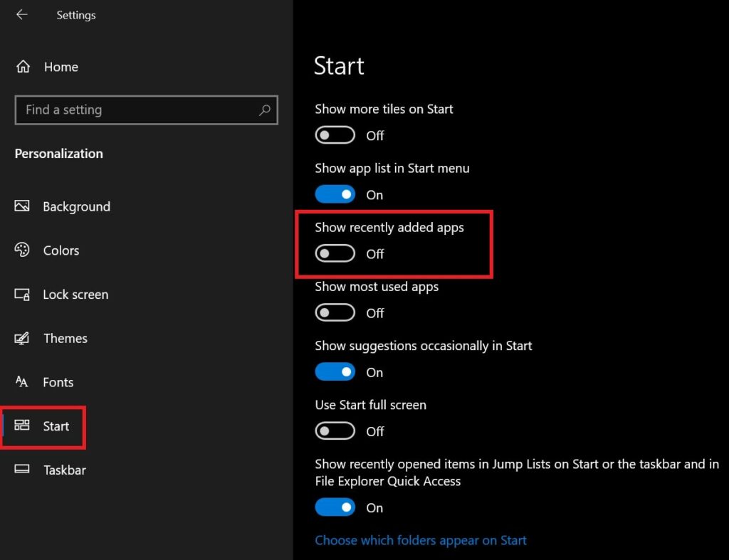The width and height of the screenshot is (729, 560).
Task: Disable Show app list in Start menu
Action: [x=335, y=194]
